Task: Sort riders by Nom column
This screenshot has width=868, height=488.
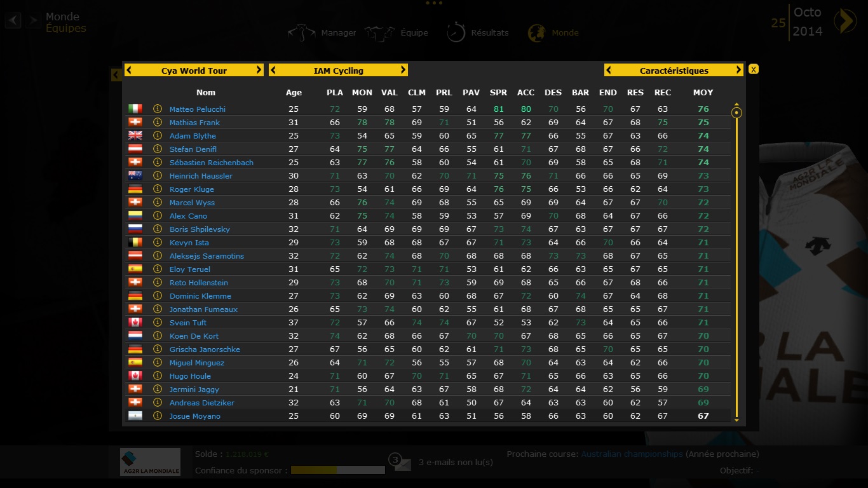Action: (206, 93)
